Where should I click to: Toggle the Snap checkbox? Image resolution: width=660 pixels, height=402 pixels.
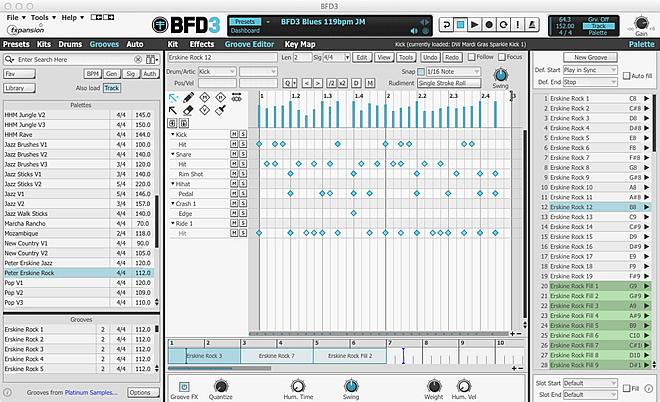coord(421,72)
